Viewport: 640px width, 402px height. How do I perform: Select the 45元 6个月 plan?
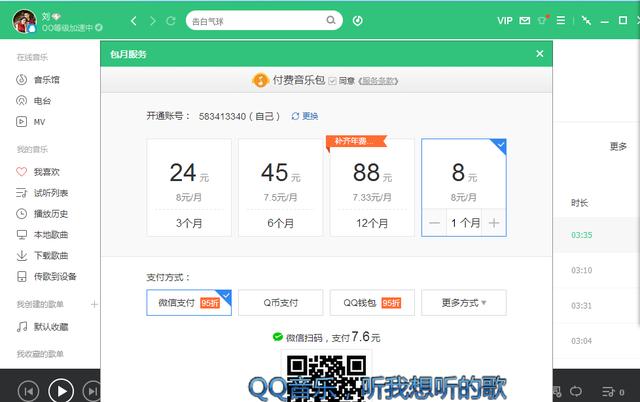point(280,188)
